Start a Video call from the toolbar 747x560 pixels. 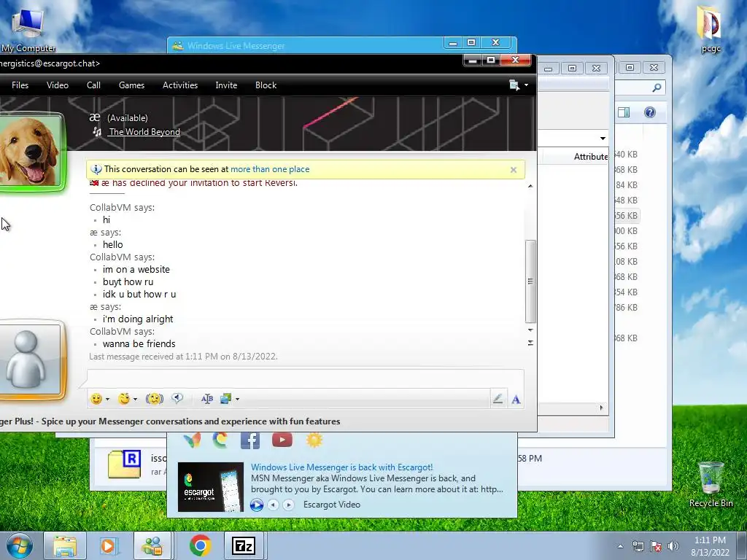57,85
